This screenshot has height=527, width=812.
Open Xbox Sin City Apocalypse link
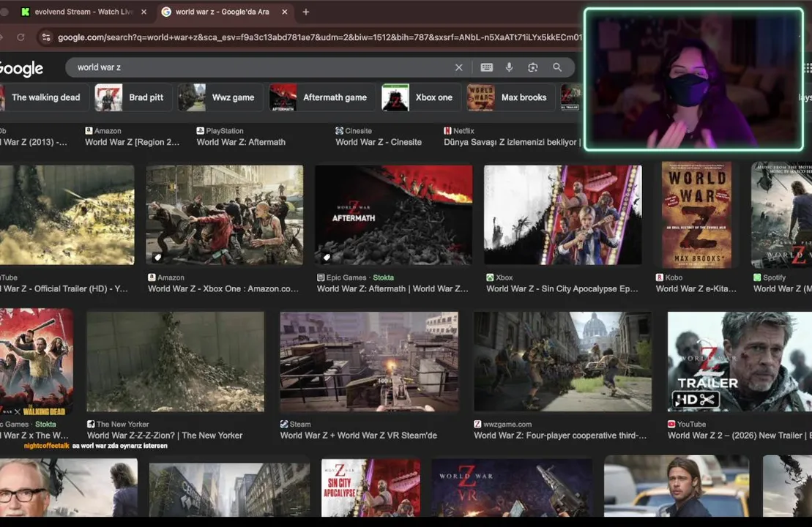point(562,289)
